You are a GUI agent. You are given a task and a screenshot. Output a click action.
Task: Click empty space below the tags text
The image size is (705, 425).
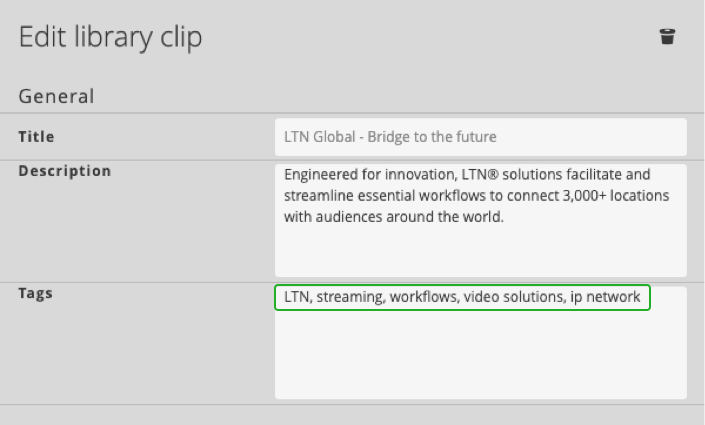coord(480,355)
